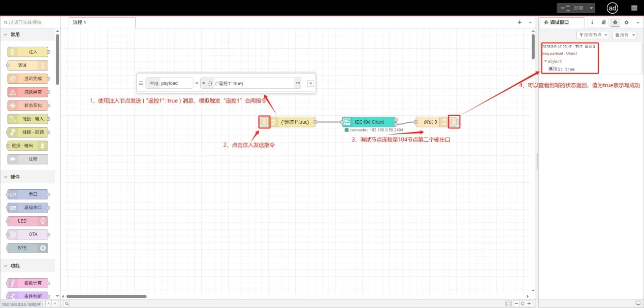Click the IEC104 Client node
644x308 pixels.
pyautogui.click(x=369, y=122)
